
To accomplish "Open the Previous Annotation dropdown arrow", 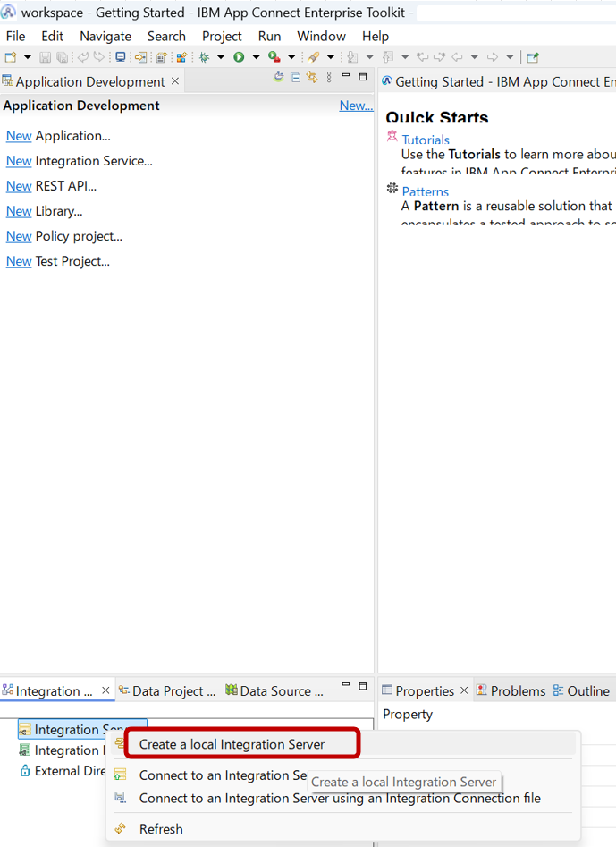I will point(405,56).
